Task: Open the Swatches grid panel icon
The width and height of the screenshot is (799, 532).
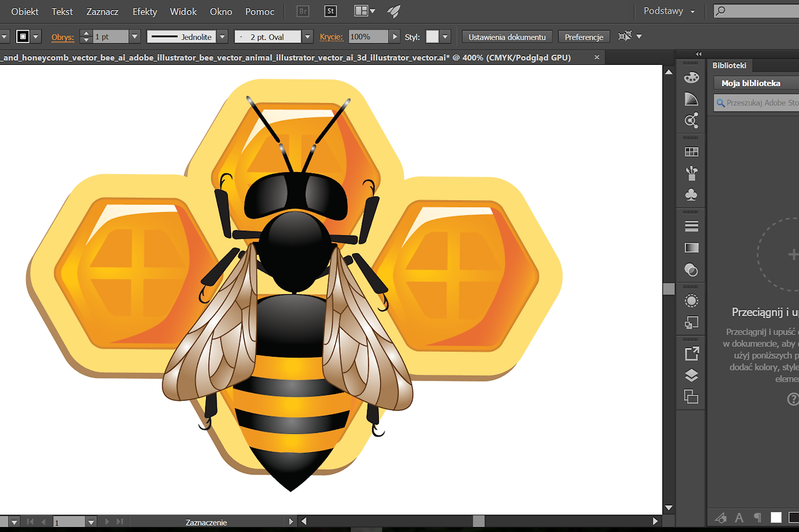Action: [x=691, y=152]
